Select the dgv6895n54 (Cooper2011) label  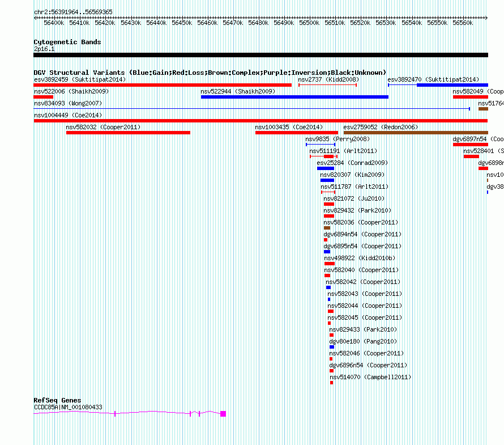362,246
